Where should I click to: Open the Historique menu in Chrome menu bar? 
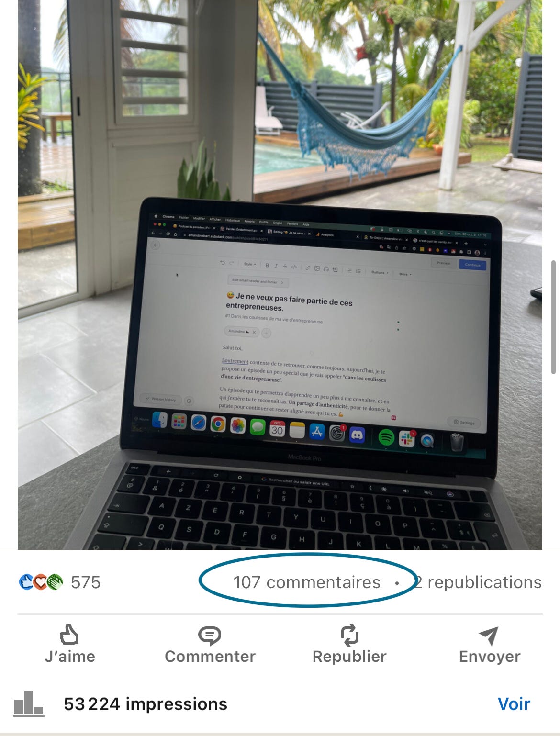[233, 220]
